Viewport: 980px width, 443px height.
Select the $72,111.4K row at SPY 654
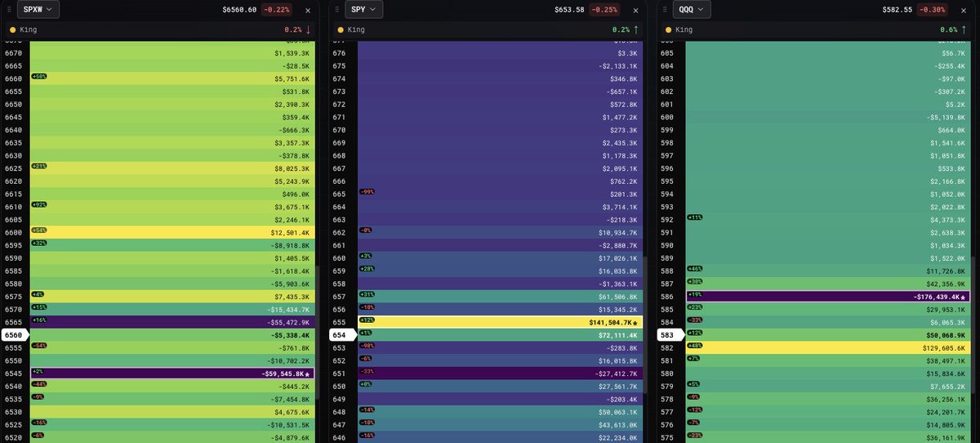(x=500, y=335)
